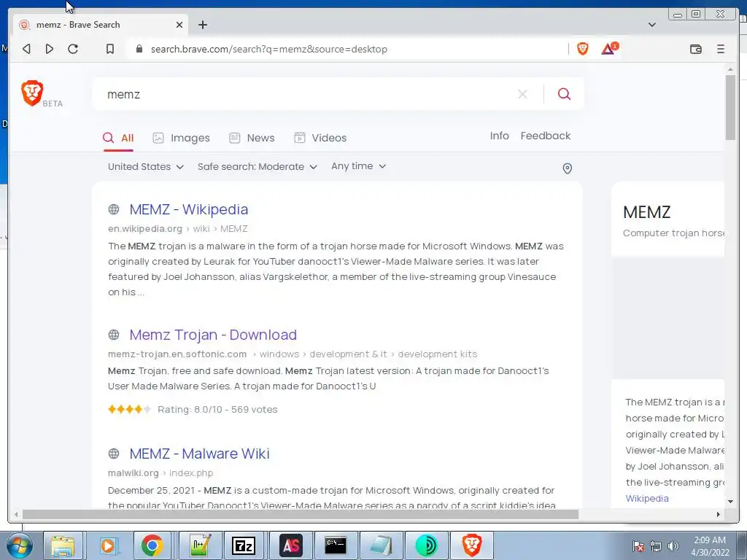
Task: Click inside the memz search input field
Action: click(x=305, y=94)
